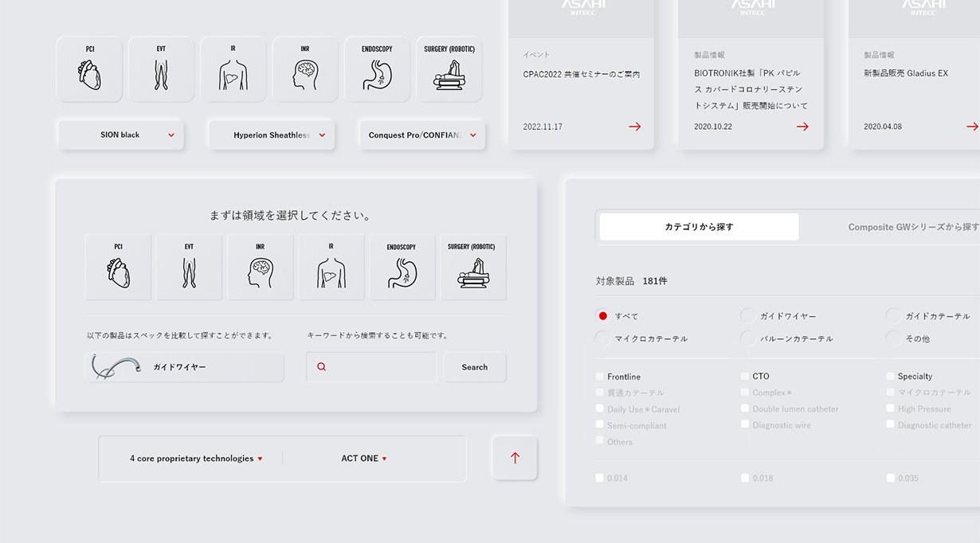Select the すべて radio button
980x543 pixels.
(603, 316)
